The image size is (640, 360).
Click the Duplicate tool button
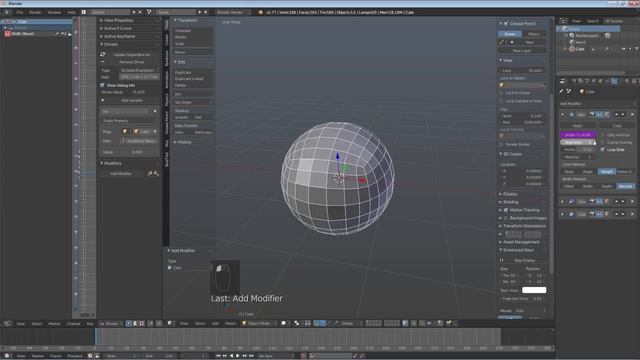(193, 72)
